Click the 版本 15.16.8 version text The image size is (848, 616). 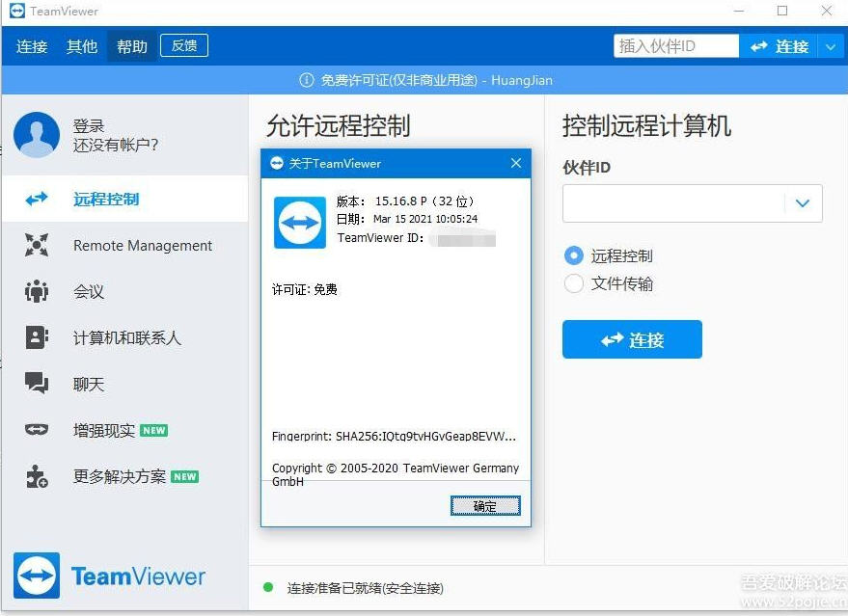pos(405,201)
